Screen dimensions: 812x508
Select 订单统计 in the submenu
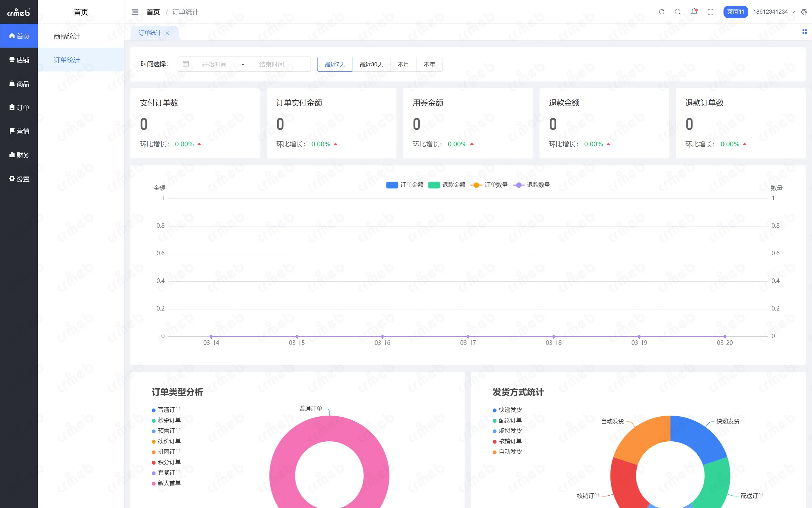click(81, 60)
